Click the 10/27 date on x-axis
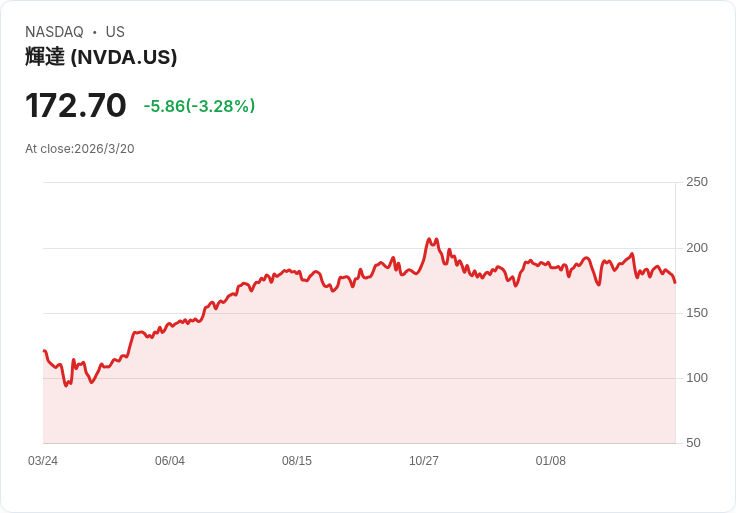This screenshot has width=736, height=513. pyautogui.click(x=424, y=461)
